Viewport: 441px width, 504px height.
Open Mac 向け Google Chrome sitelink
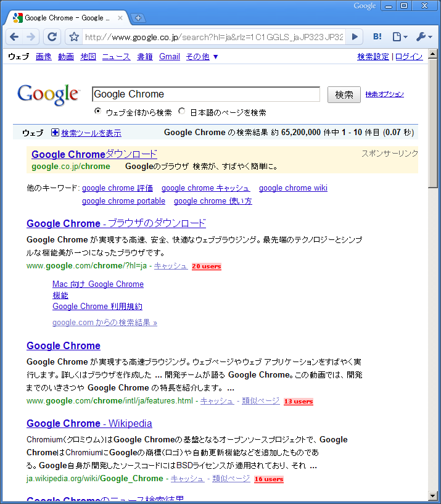pyautogui.click(x=98, y=284)
